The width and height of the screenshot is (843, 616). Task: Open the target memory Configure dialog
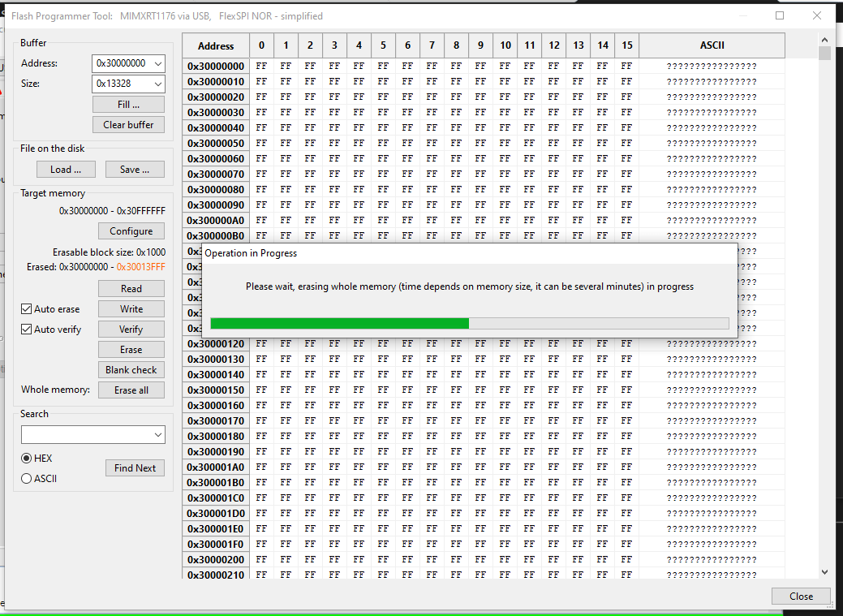[x=131, y=230]
